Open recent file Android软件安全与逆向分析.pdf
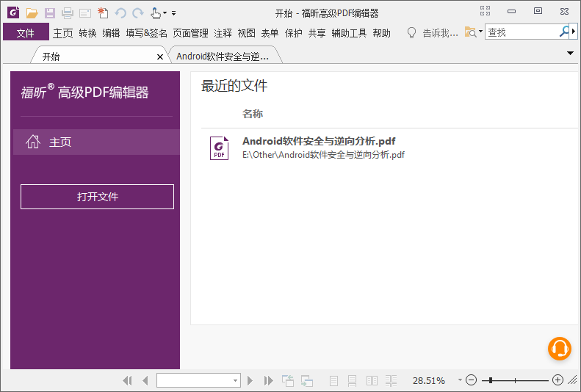581x392 pixels. [319, 141]
